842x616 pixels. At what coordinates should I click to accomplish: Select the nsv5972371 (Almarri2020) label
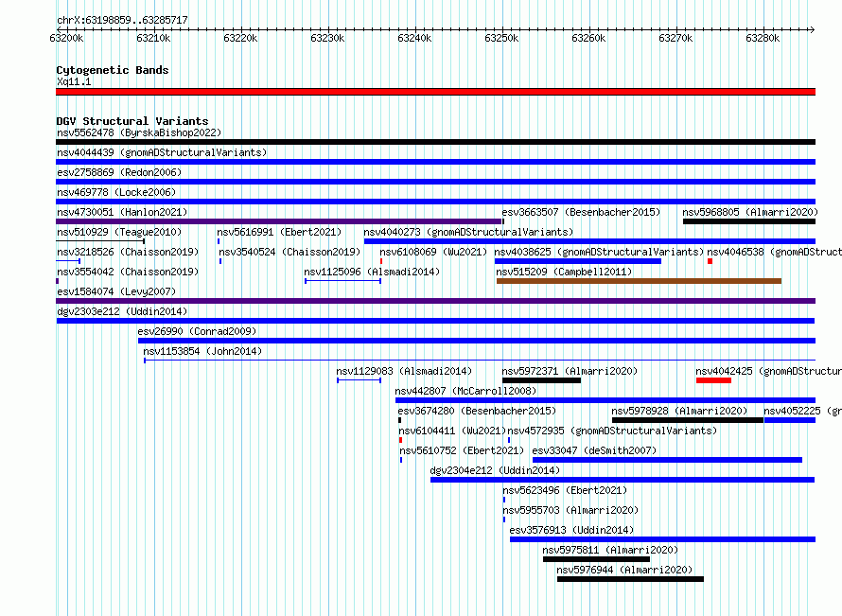tap(570, 371)
